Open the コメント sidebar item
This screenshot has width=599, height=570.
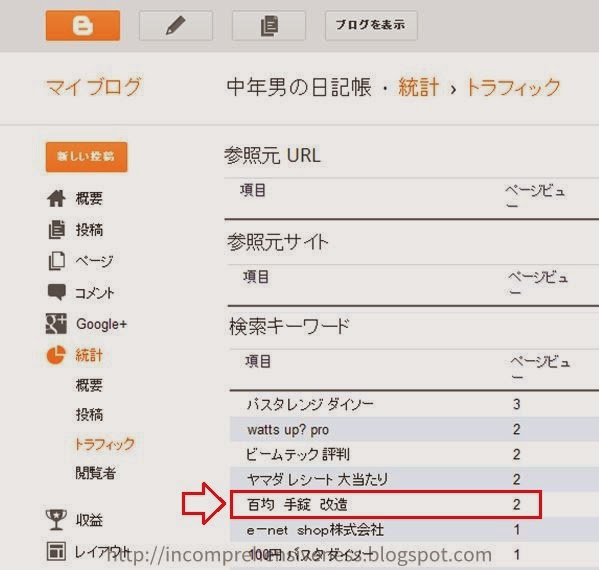(x=94, y=293)
